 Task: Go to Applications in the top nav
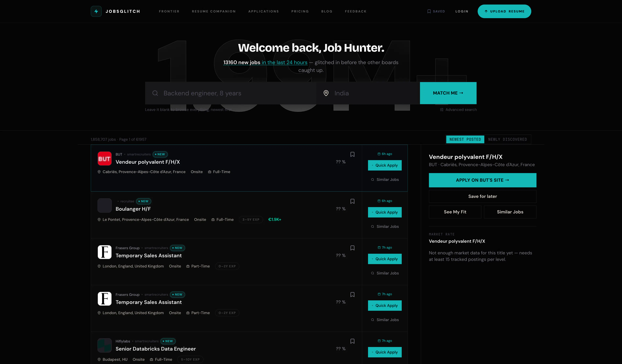[x=264, y=11]
